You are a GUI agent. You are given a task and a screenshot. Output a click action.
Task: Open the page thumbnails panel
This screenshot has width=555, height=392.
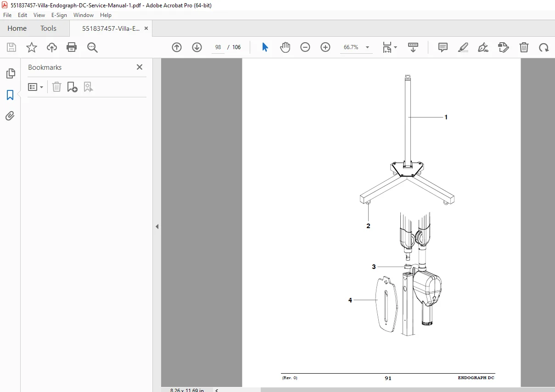click(x=10, y=73)
